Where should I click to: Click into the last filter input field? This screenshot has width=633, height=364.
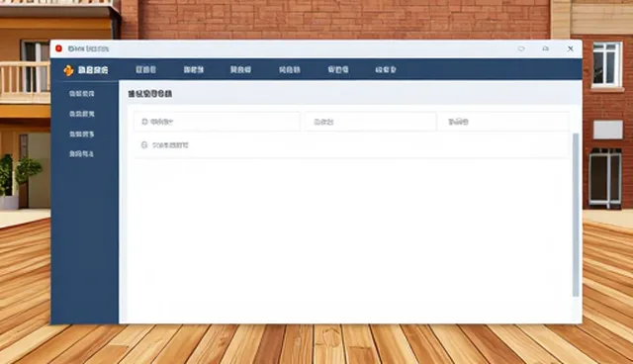click(503, 122)
